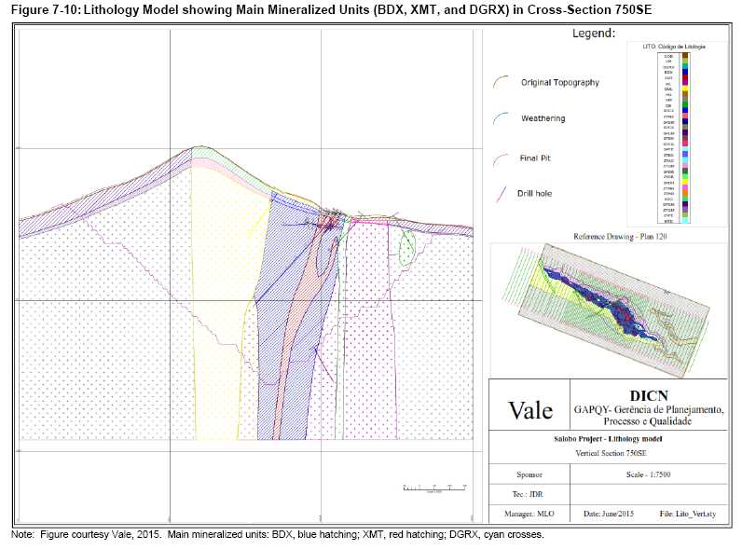Click the blue Weathering legend curve symbol
The width and height of the screenshot is (756, 550).
tap(501, 119)
